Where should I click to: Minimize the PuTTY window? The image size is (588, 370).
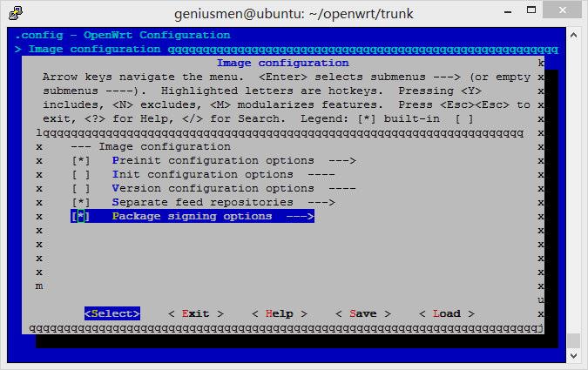click(508, 11)
